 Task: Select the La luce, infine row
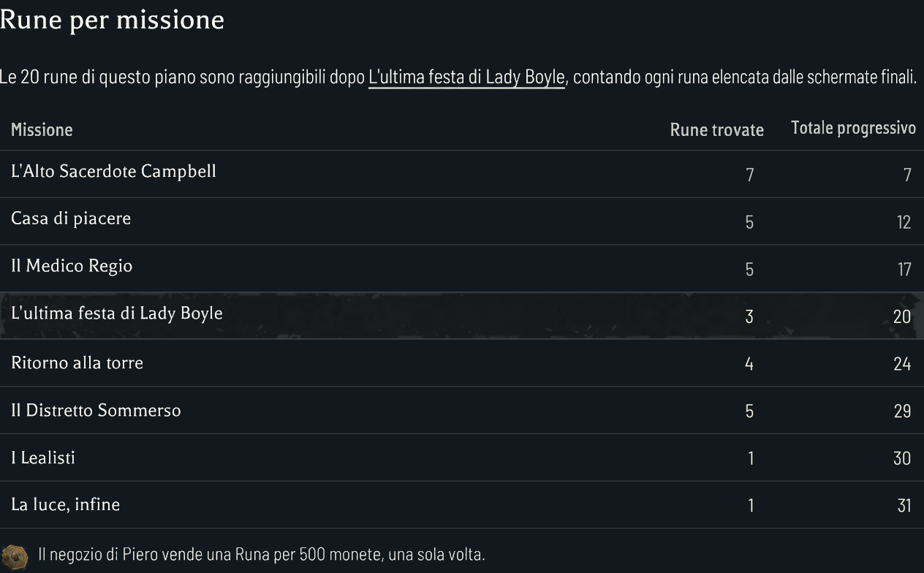coord(462,504)
